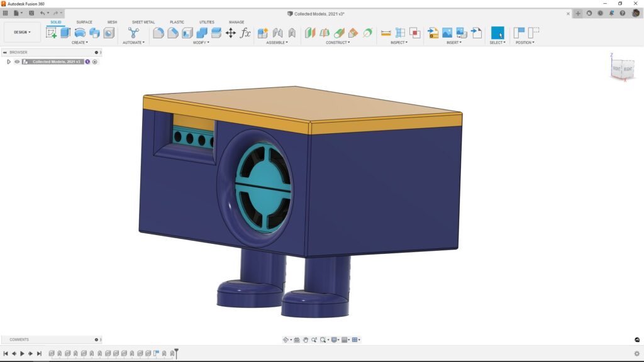Toggle visibility of Collected Models root component
The width and height of the screenshot is (644, 362).
click(17, 62)
